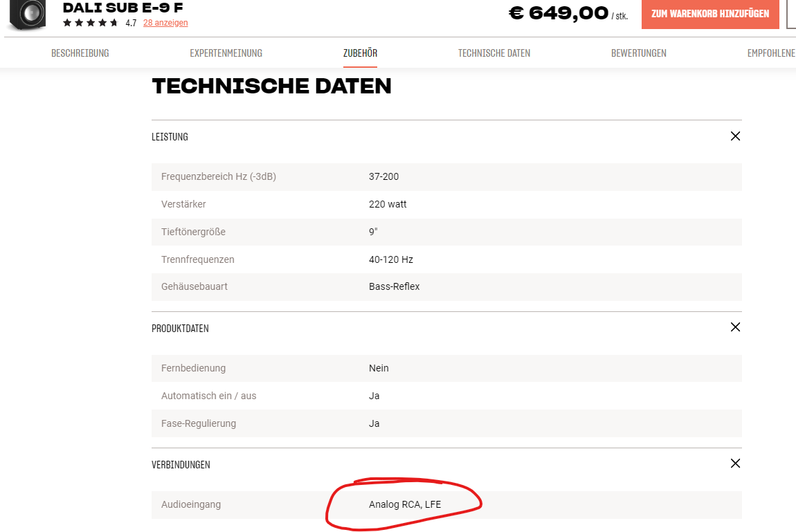Collapse the Leistung section with its X icon
This screenshot has width=796, height=532.
(x=735, y=136)
